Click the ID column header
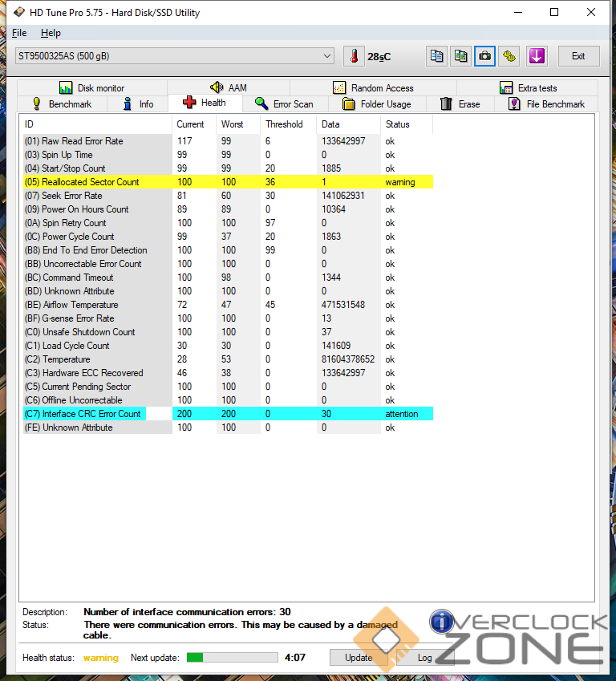This screenshot has height=681, width=616. pos(95,124)
